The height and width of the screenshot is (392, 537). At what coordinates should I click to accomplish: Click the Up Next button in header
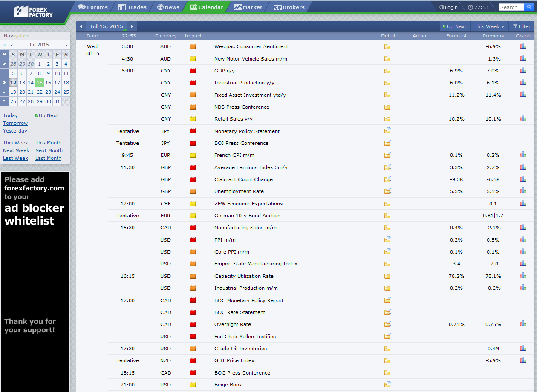point(455,26)
